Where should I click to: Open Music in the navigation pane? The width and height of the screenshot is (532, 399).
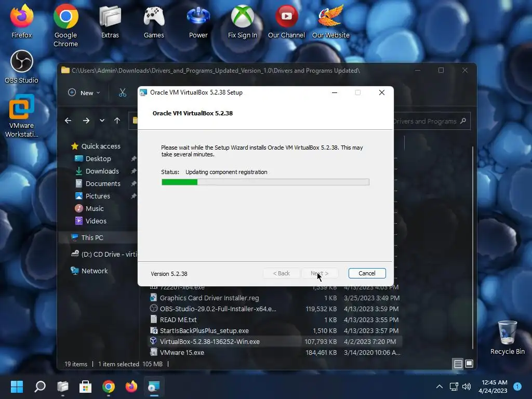95,209
